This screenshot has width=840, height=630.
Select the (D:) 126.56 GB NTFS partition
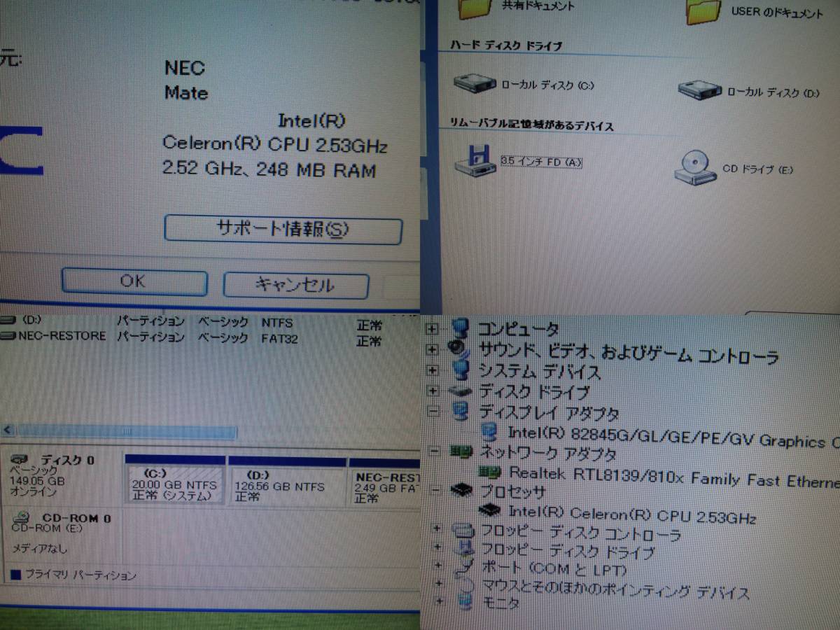(x=287, y=480)
